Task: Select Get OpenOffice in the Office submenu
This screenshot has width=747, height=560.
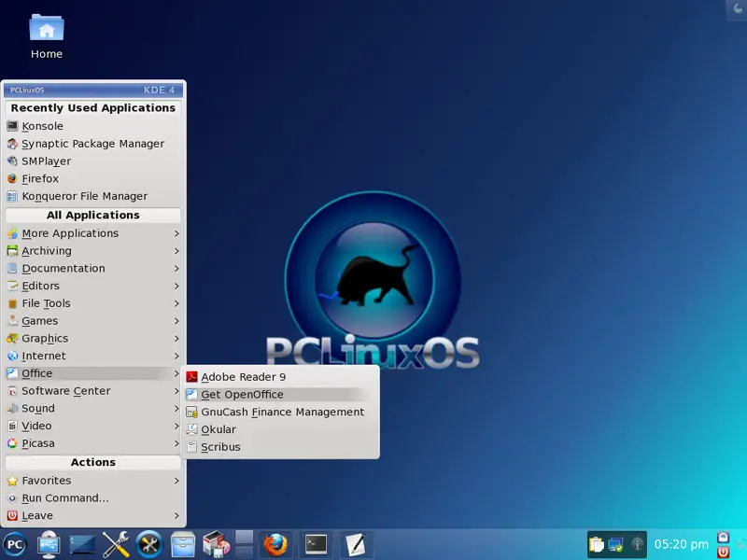Action: 280,395
